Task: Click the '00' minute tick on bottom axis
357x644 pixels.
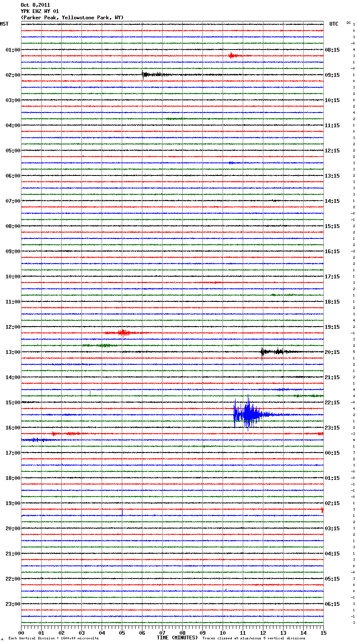Action: [21, 633]
